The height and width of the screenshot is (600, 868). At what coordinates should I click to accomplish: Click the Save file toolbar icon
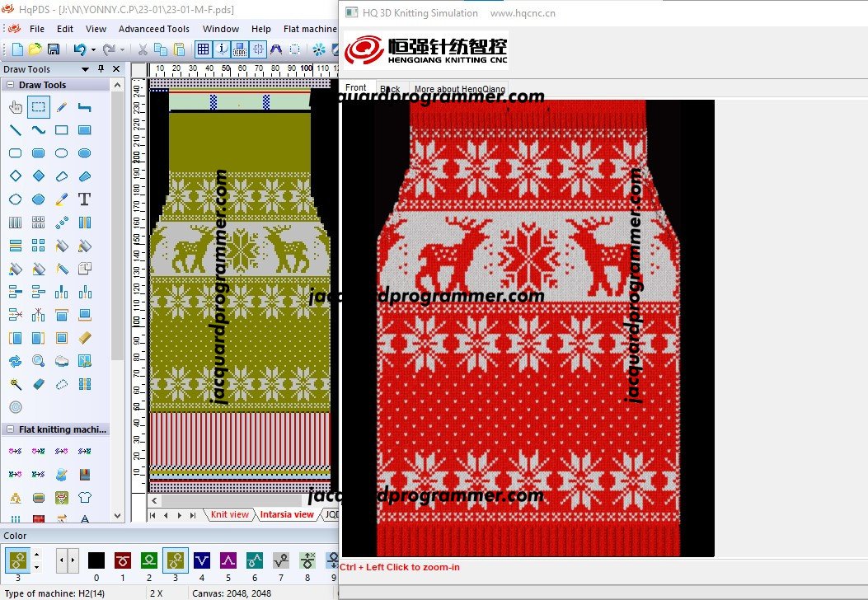(x=53, y=49)
